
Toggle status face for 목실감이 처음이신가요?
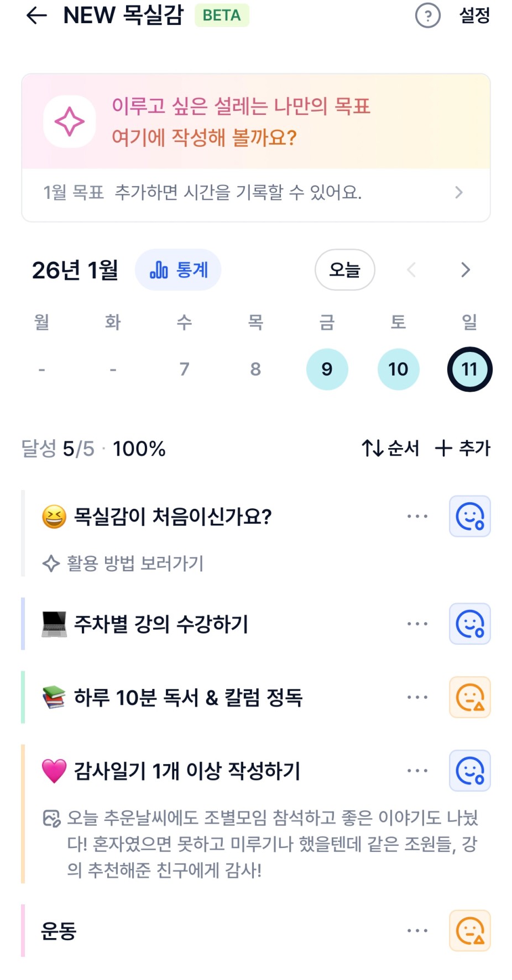(470, 517)
